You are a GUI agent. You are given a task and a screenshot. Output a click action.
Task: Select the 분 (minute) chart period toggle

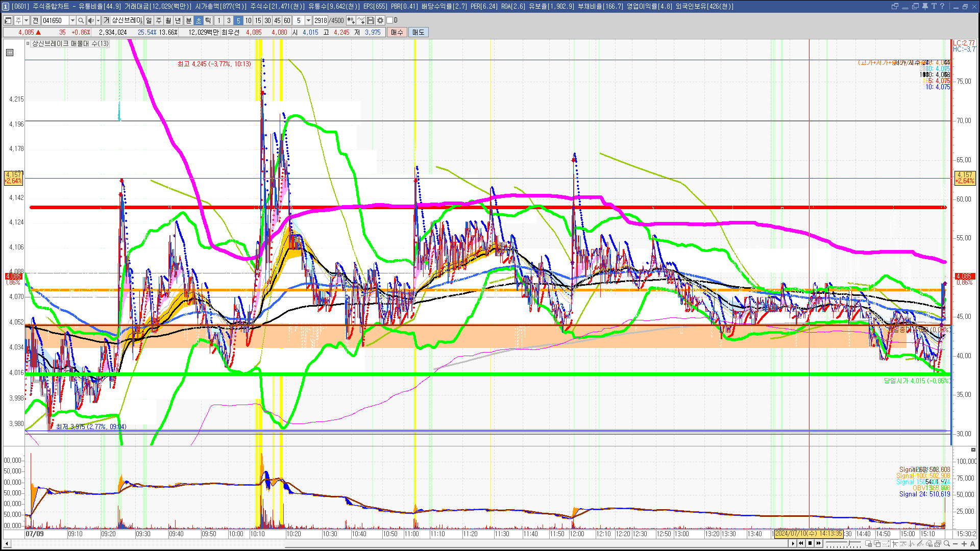coord(188,20)
